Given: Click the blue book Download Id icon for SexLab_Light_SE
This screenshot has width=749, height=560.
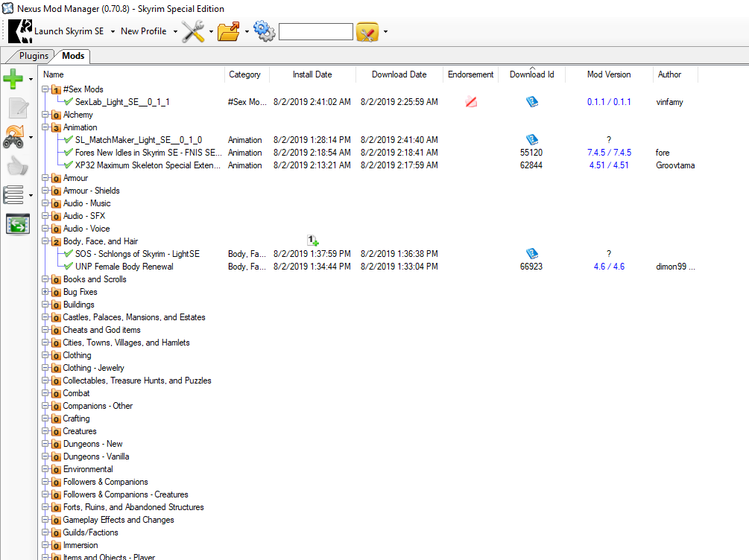Looking at the screenshot, I should point(531,102).
